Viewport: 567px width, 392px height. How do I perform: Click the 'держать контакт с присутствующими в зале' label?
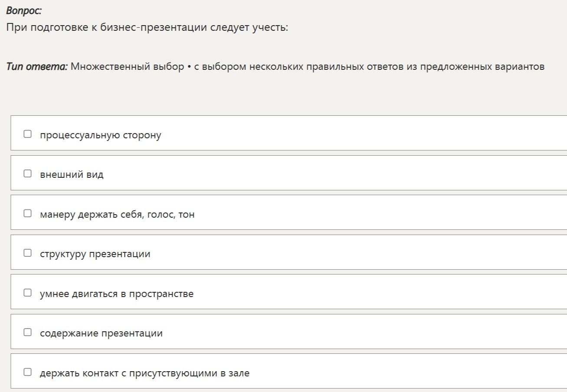pos(145,373)
